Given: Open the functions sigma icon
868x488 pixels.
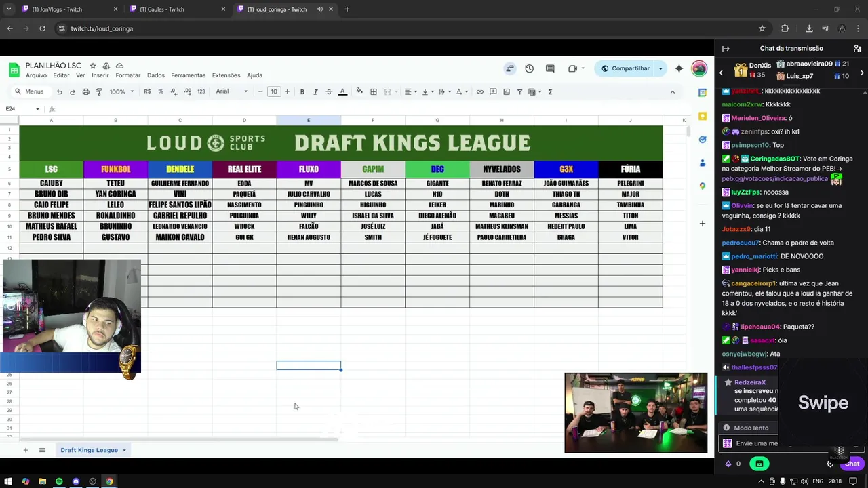Looking at the screenshot, I should click(x=550, y=91).
